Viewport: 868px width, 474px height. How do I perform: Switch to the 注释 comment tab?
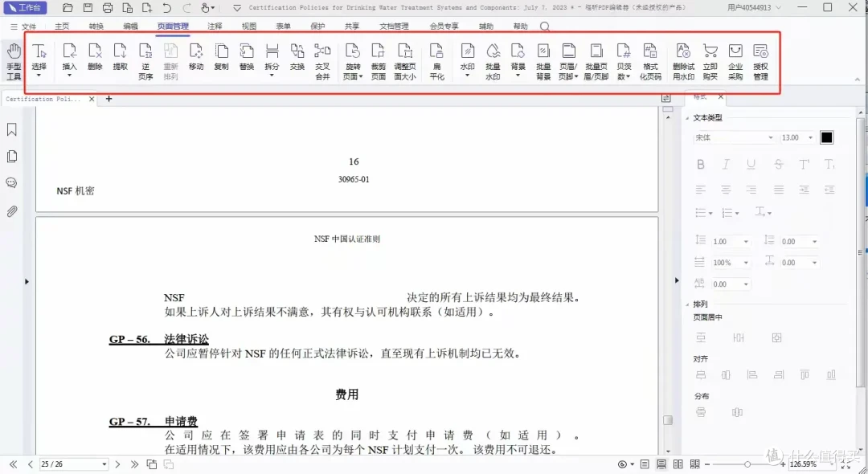215,27
